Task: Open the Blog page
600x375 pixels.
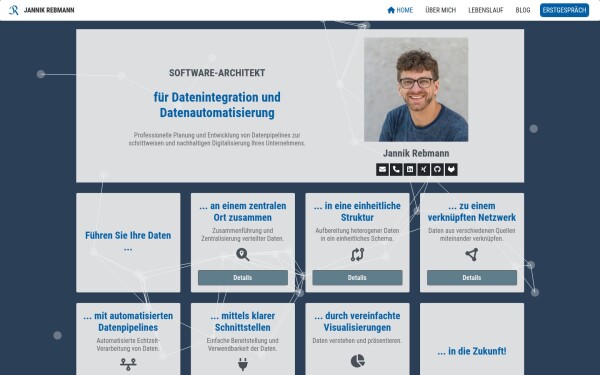Action: 523,10
